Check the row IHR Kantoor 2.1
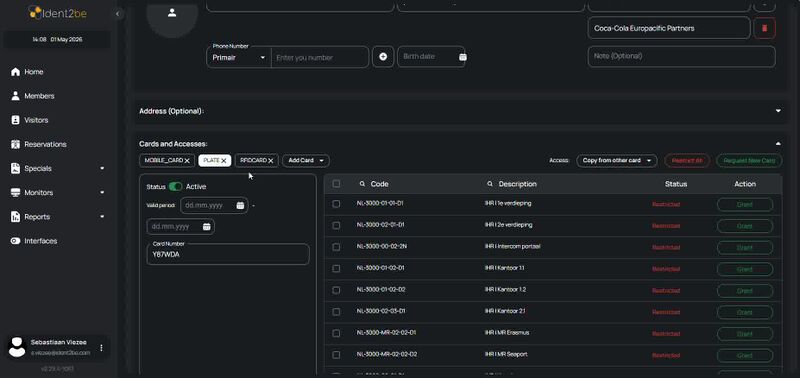This screenshot has height=378, width=800. point(336,312)
